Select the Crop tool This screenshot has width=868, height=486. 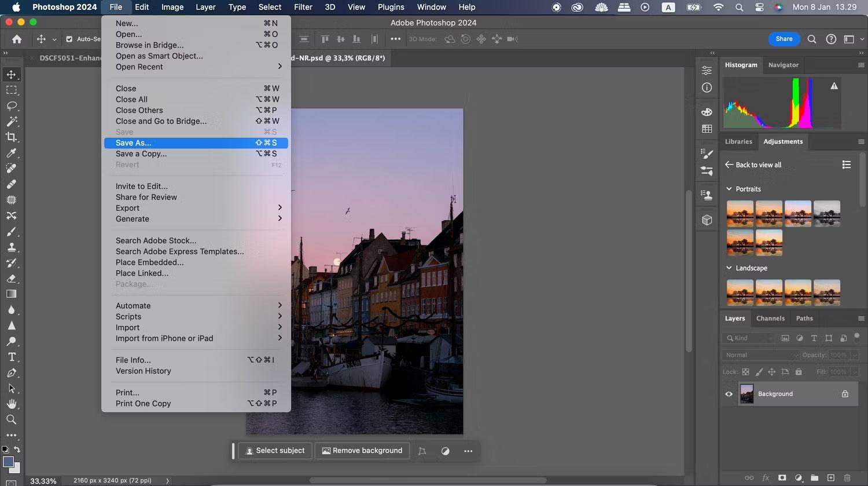[12, 137]
